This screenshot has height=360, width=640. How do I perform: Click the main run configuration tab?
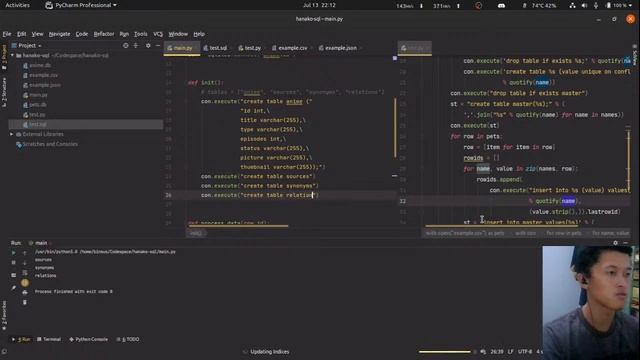(38, 243)
